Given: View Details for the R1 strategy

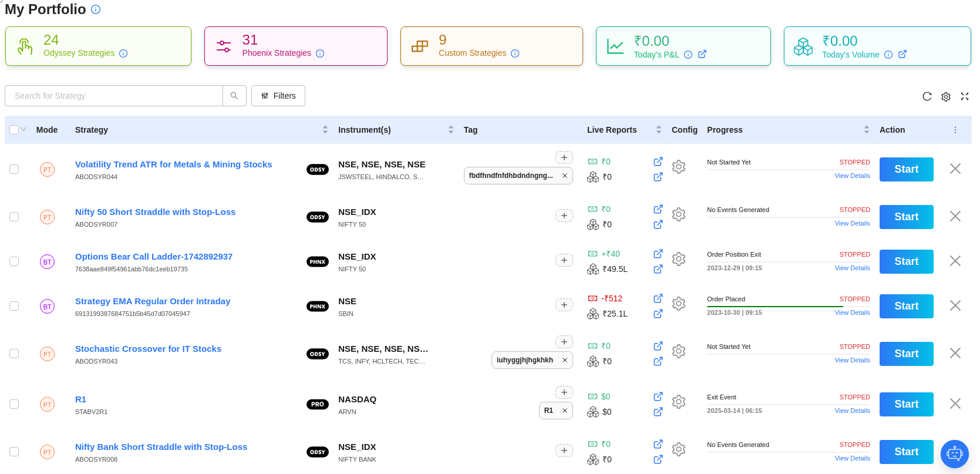Looking at the screenshot, I should [852, 411].
